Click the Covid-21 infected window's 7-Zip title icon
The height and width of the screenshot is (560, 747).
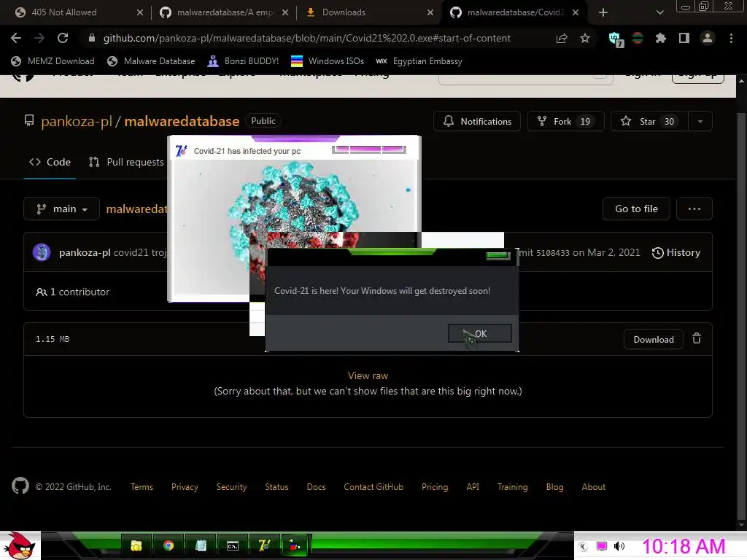182,150
